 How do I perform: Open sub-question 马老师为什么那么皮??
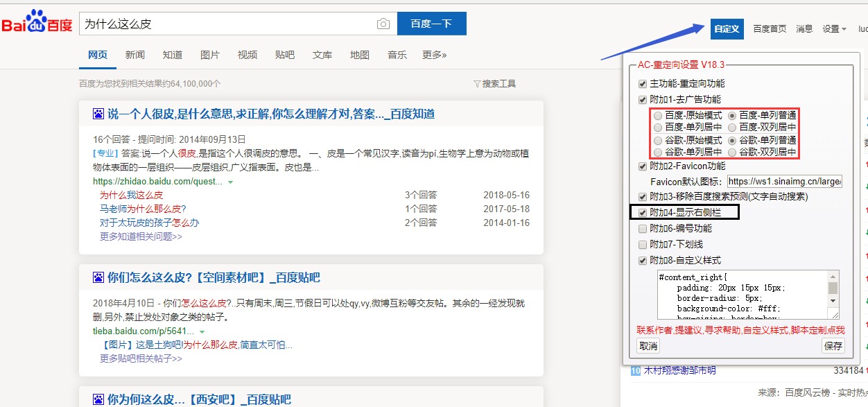143,209
